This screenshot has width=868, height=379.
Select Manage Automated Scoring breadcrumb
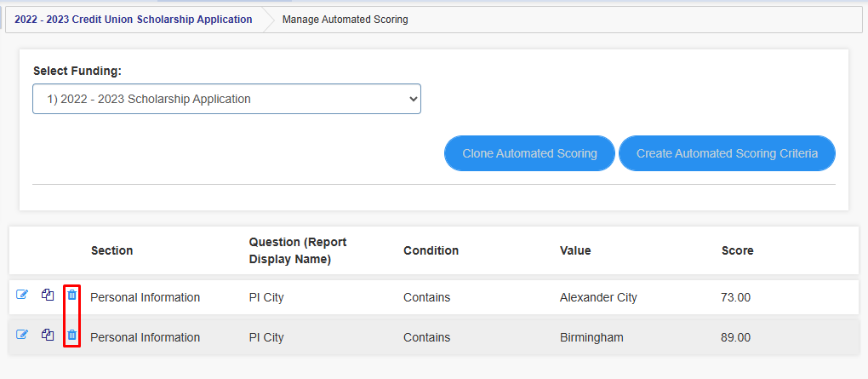(345, 20)
